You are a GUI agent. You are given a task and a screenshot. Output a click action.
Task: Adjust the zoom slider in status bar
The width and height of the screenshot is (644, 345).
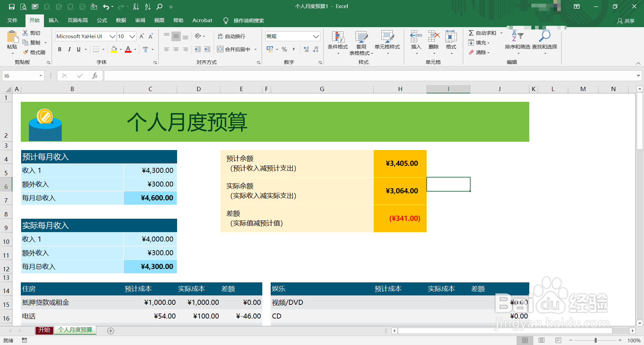point(595,340)
